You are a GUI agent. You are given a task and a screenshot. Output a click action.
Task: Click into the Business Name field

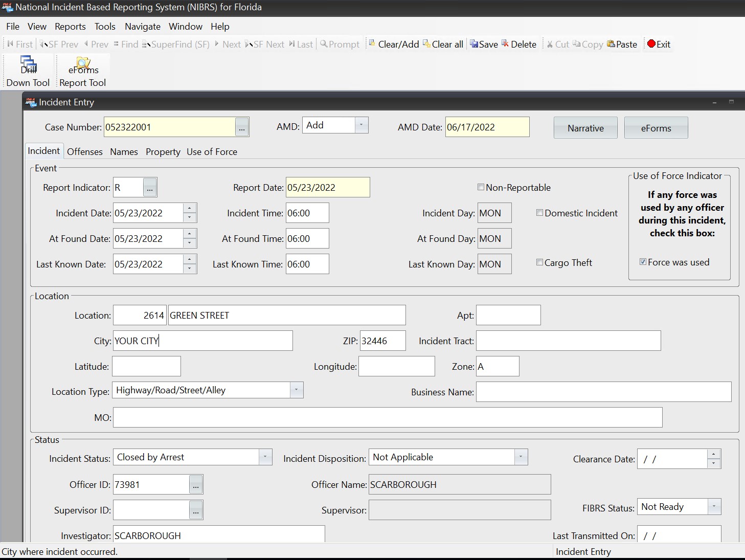tap(603, 392)
